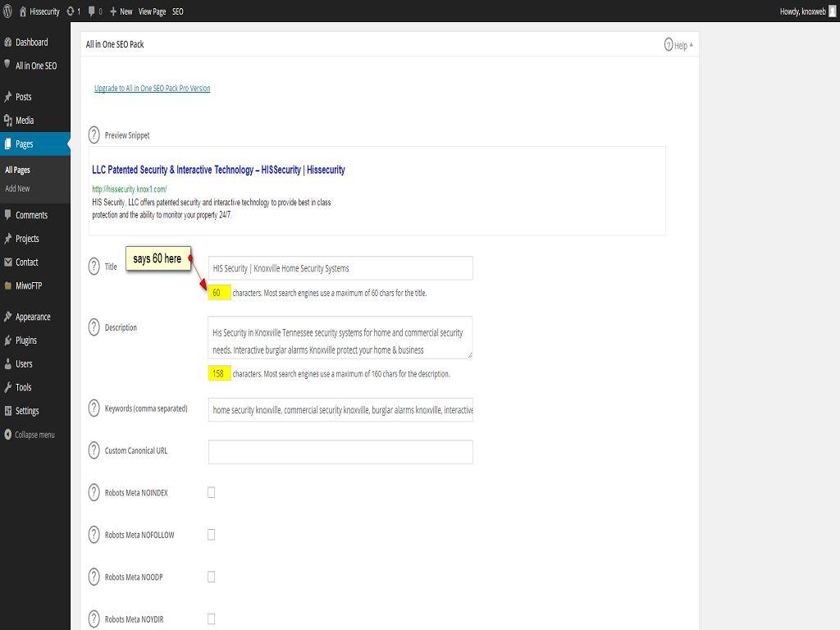
Task: Open Contact in the sidebar
Action: click(34, 262)
